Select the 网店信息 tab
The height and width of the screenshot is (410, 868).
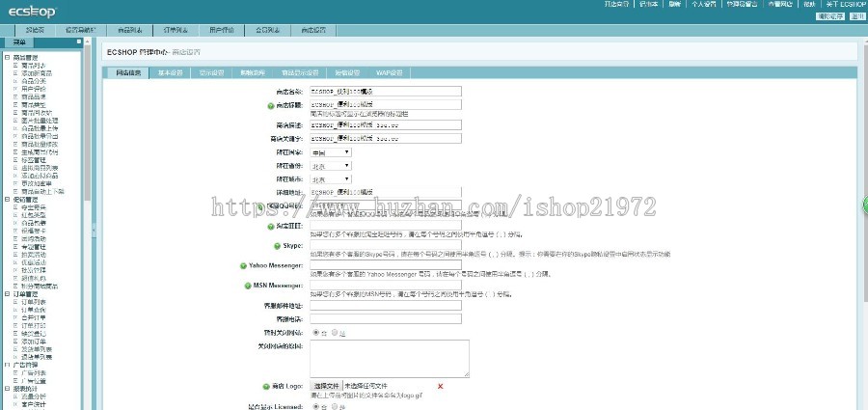(x=128, y=72)
